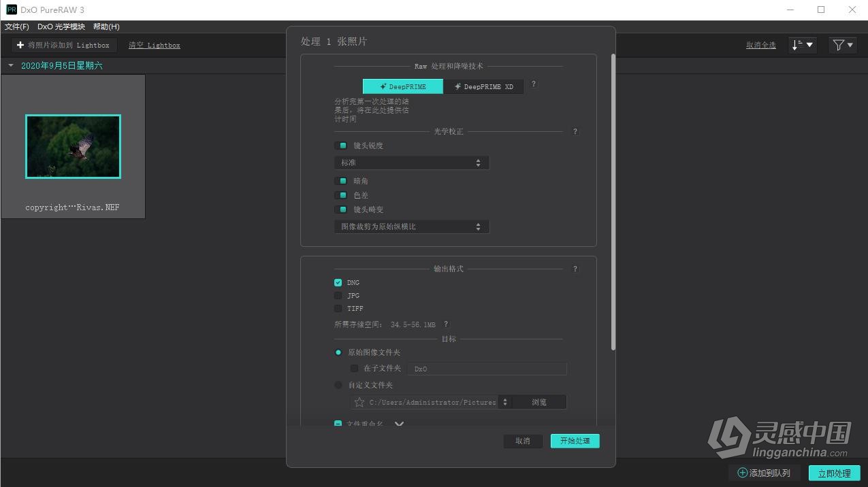Image resolution: width=868 pixels, height=487 pixels.
Task: Click the help question mark beside 光学校正
Action: (x=575, y=131)
